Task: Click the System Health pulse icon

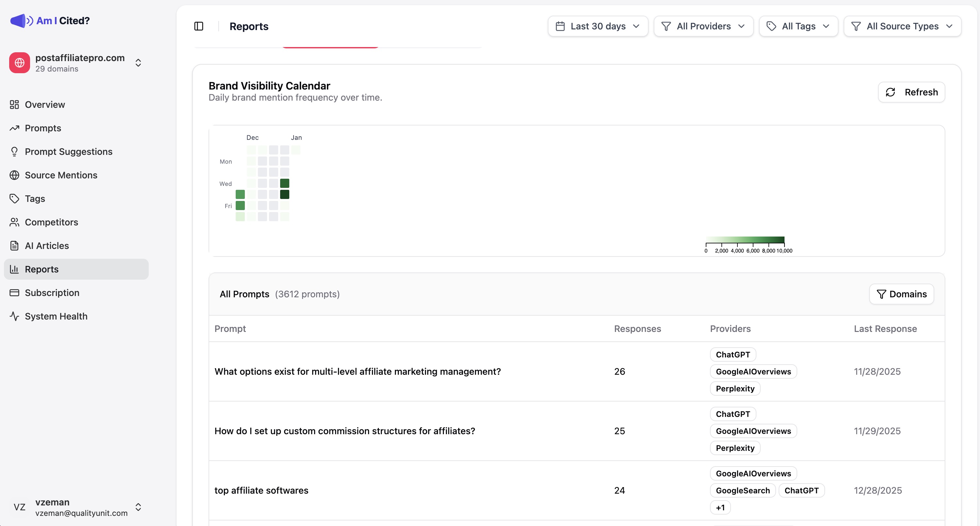Action: (14, 317)
